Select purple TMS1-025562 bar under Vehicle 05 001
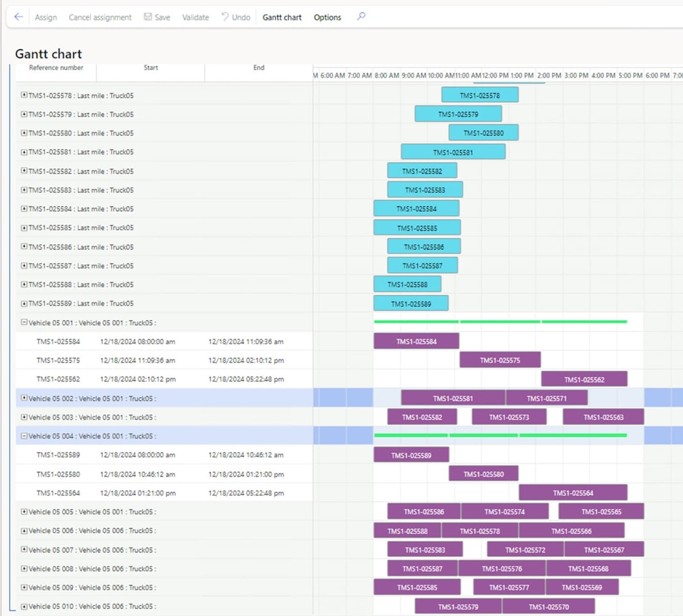 584,379
